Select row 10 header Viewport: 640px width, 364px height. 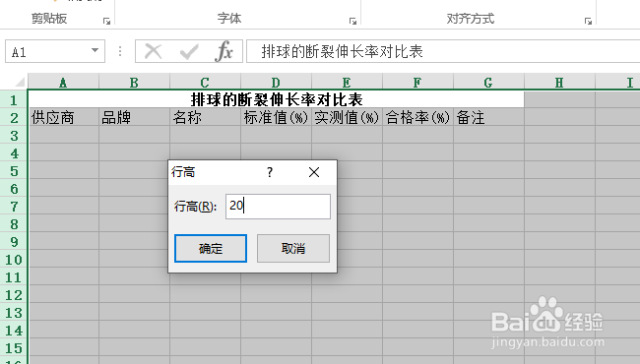coord(14,260)
